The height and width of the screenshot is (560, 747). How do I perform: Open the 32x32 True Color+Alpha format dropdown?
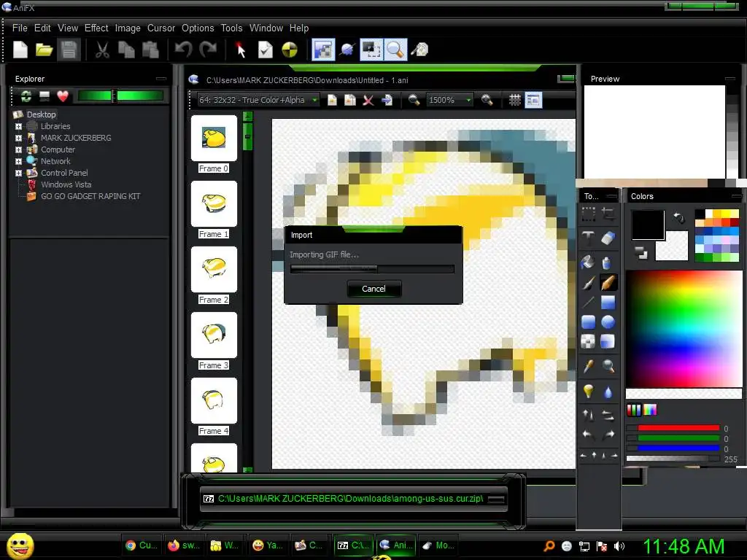[259, 100]
